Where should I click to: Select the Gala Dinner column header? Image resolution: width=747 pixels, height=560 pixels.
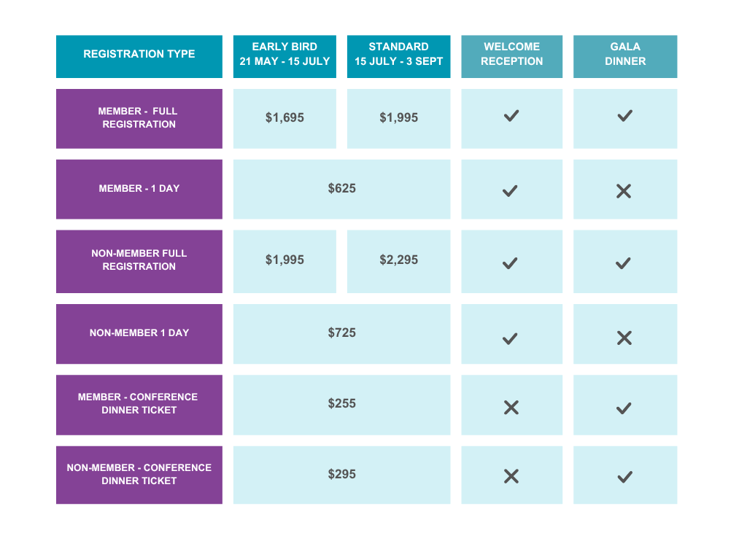click(625, 56)
